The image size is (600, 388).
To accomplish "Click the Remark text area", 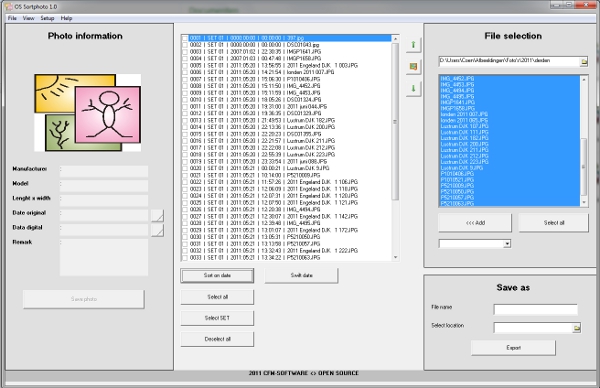I will pos(104,257).
